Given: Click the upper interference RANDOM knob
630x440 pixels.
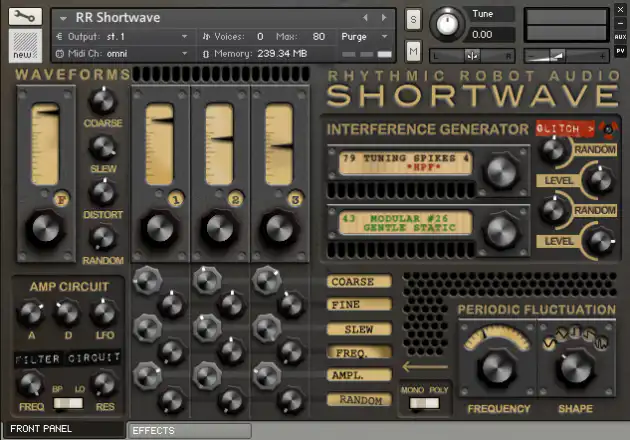Looking at the screenshot, I should coord(554,150).
